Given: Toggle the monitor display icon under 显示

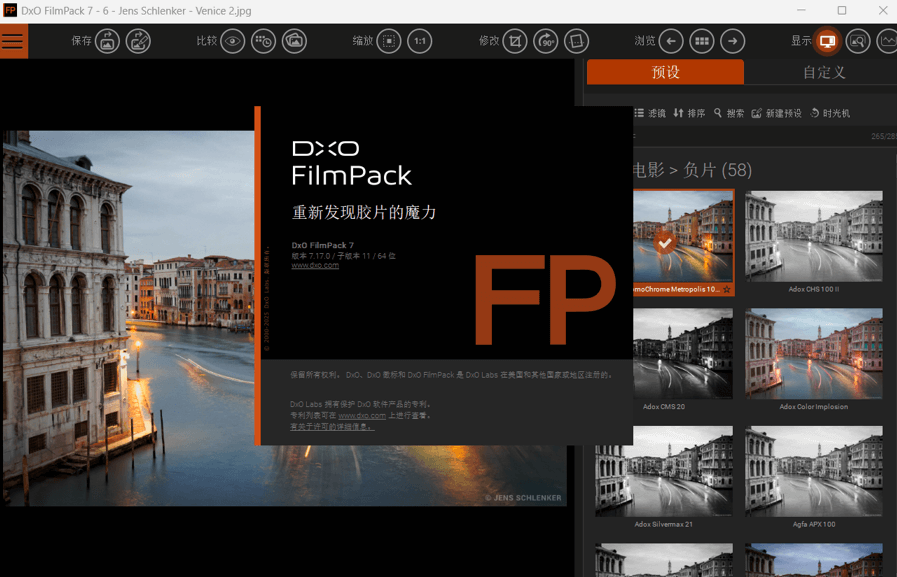Looking at the screenshot, I should click(827, 41).
